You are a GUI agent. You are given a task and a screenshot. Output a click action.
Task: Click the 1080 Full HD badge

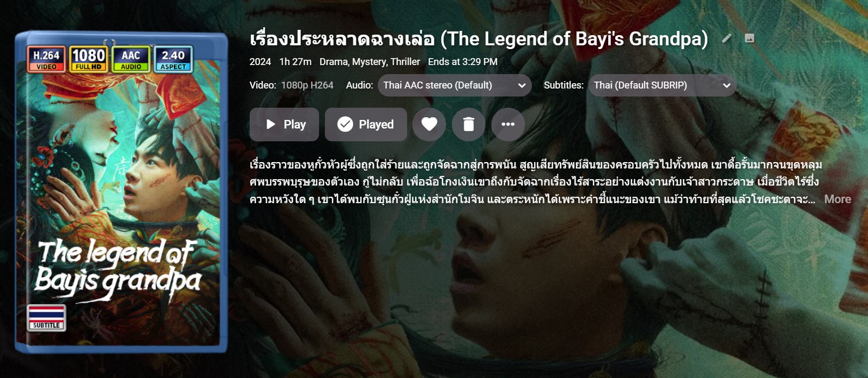(x=89, y=59)
